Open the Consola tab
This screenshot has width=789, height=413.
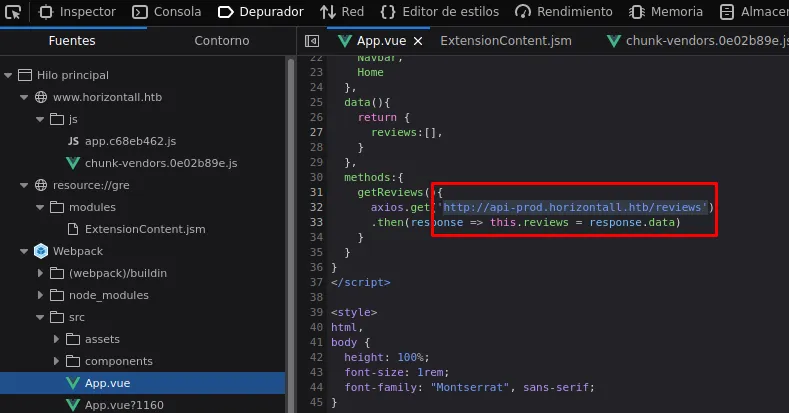pyautogui.click(x=167, y=12)
